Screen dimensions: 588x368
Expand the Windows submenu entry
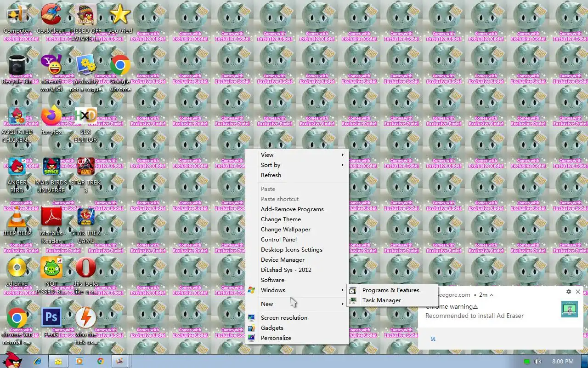[x=297, y=290]
